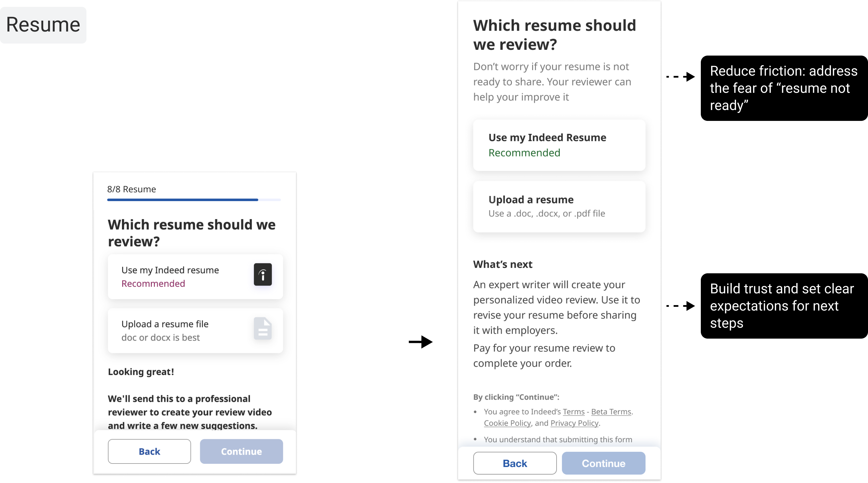Click the "Resume" section label at top left

tap(43, 25)
